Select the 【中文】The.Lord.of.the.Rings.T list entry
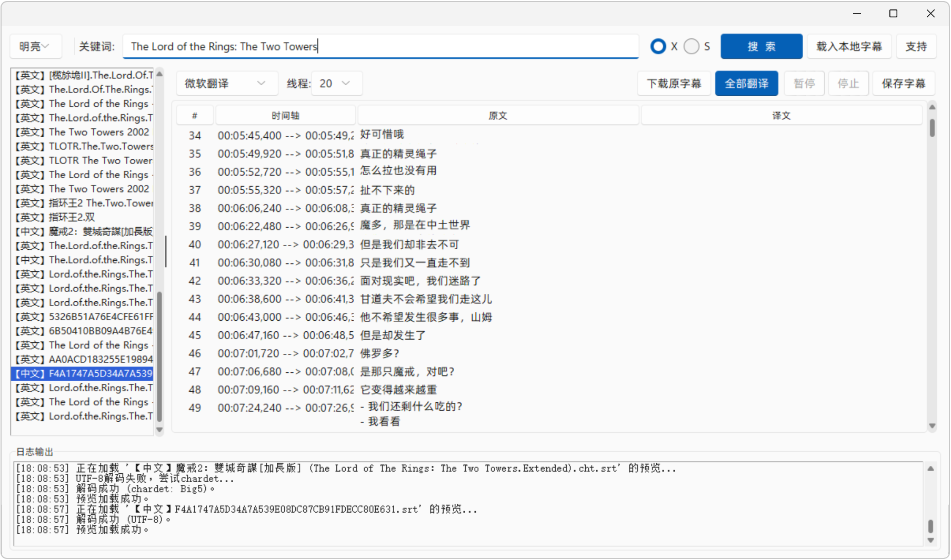Image resolution: width=951 pixels, height=560 pixels. [x=83, y=260]
